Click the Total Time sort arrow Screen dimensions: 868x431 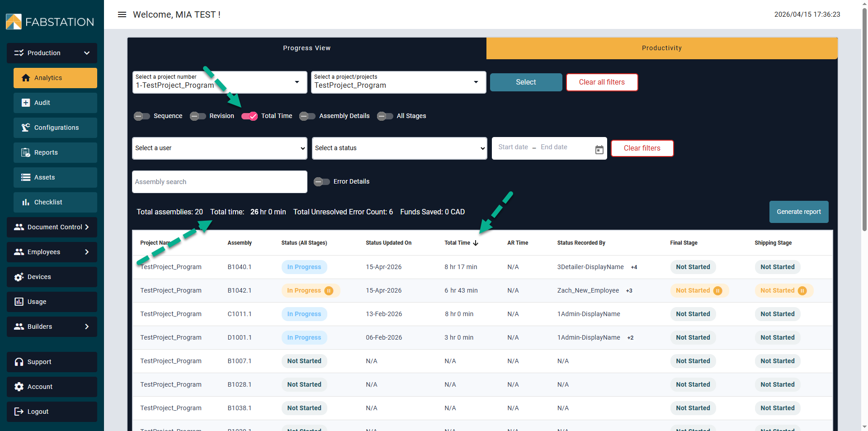coord(476,243)
